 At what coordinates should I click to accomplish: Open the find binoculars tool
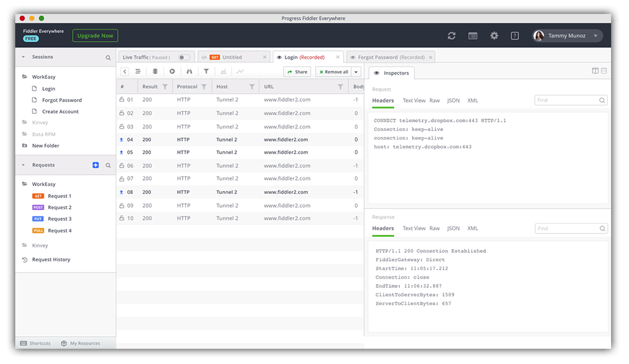[189, 71]
